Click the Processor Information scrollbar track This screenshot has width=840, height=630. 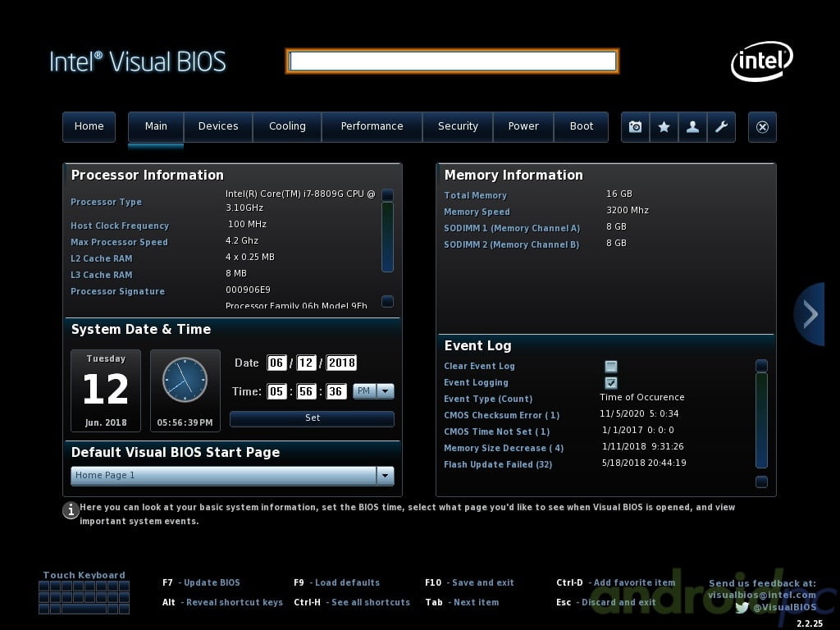tap(387, 237)
